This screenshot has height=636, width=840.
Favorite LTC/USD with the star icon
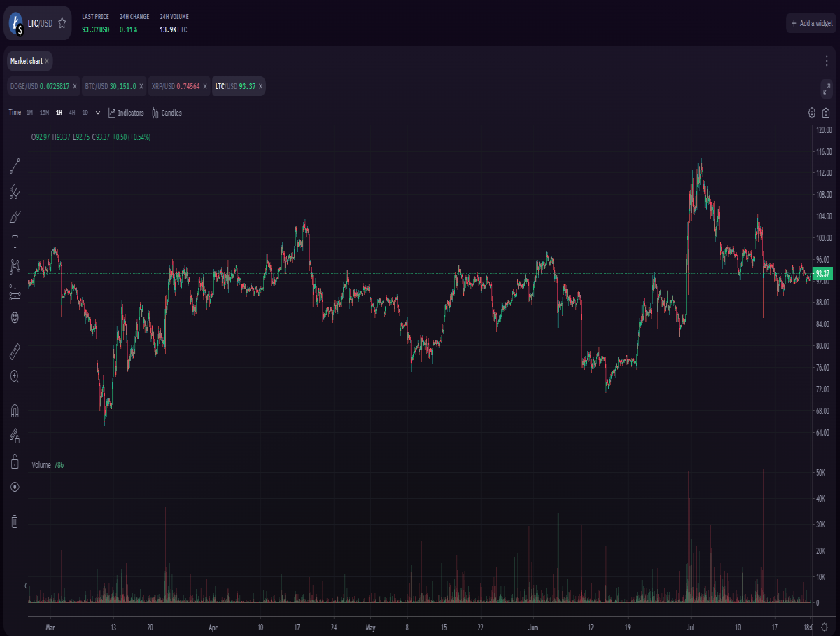[62, 23]
